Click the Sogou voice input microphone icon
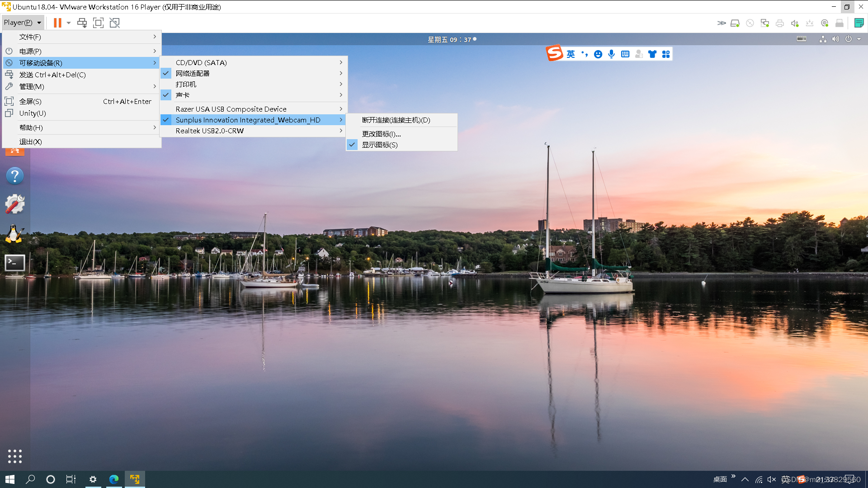 point(612,54)
